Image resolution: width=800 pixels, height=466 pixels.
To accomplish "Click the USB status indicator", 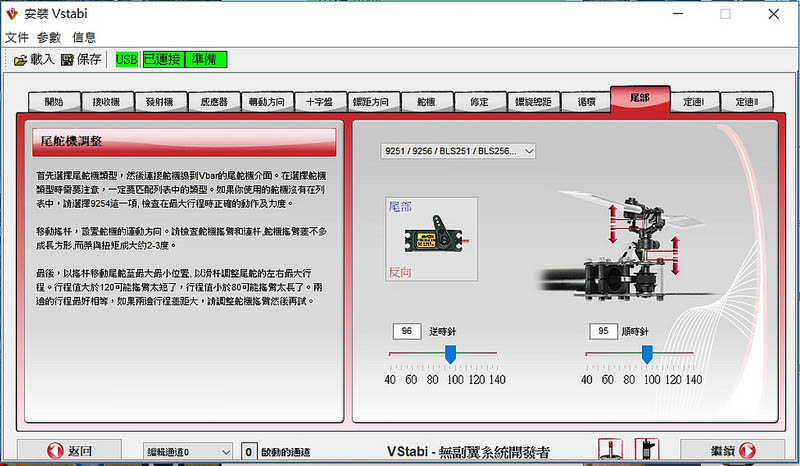I will point(127,60).
